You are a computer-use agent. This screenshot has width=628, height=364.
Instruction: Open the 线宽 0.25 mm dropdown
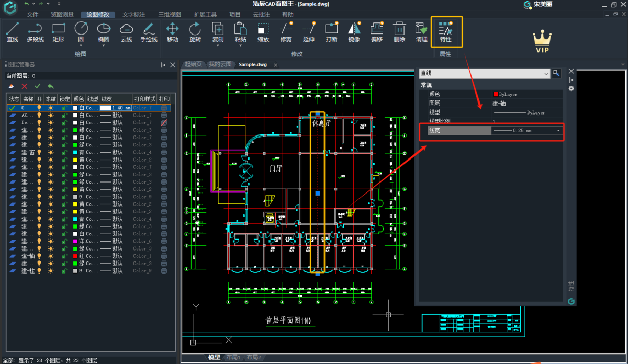tap(558, 131)
